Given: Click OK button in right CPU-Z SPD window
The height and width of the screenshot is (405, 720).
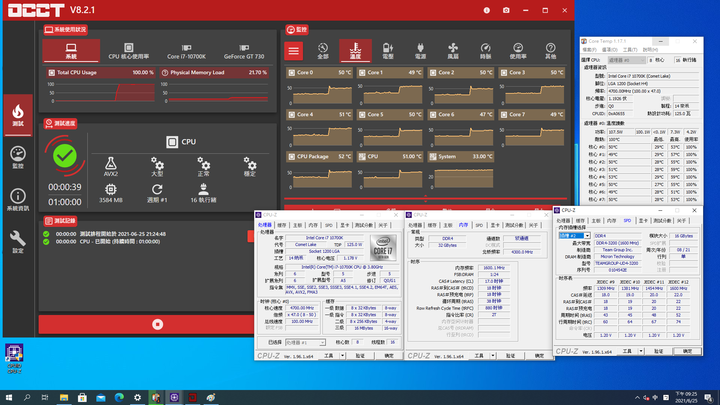Looking at the screenshot, I should (x=687, y=351).
